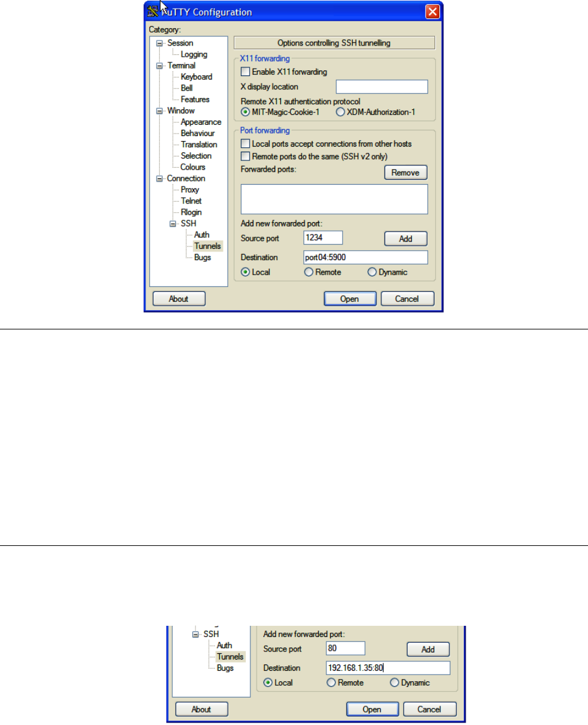Collapse the Terminal tree node

[x=159, y=66]
